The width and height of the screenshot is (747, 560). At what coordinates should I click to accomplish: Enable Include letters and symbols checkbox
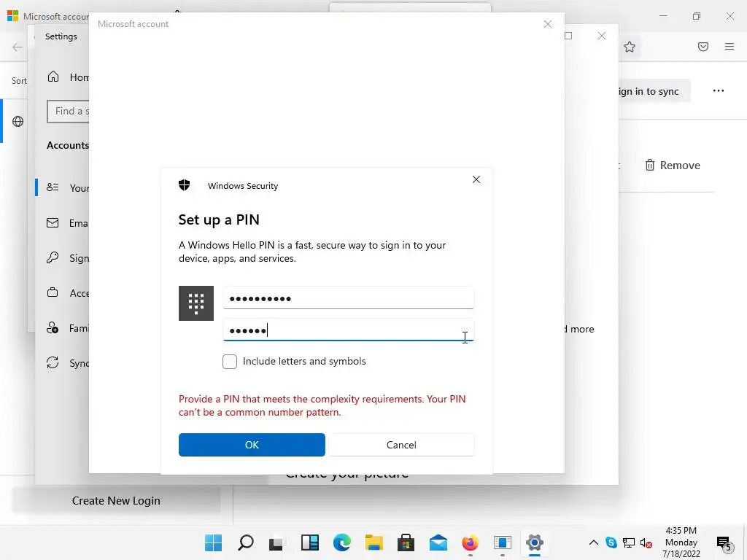(x=230, y=362)
